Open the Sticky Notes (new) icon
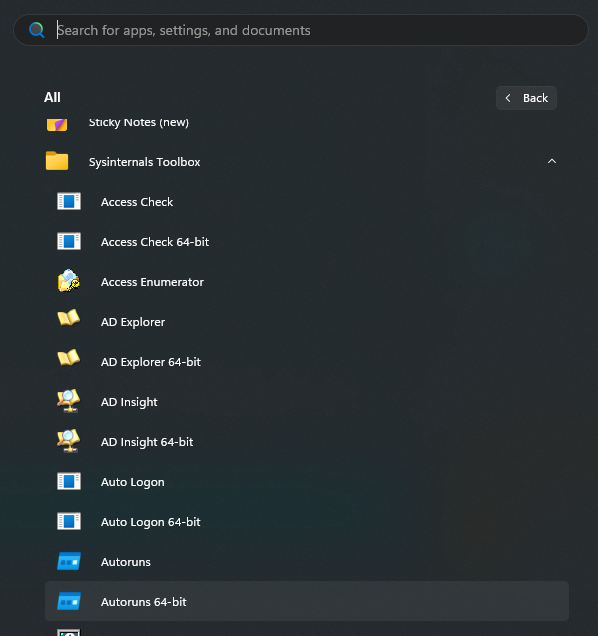The width and height of the screenshot is (598, 636). (57, 124)
